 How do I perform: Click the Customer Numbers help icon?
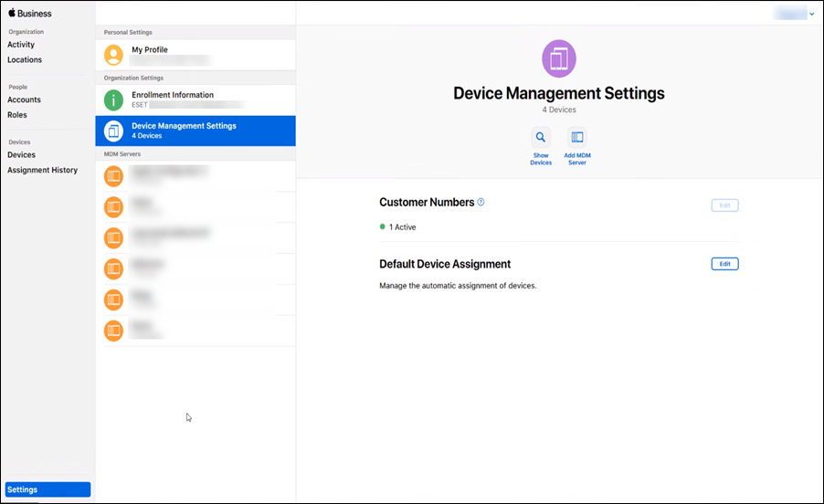[481, 202]
